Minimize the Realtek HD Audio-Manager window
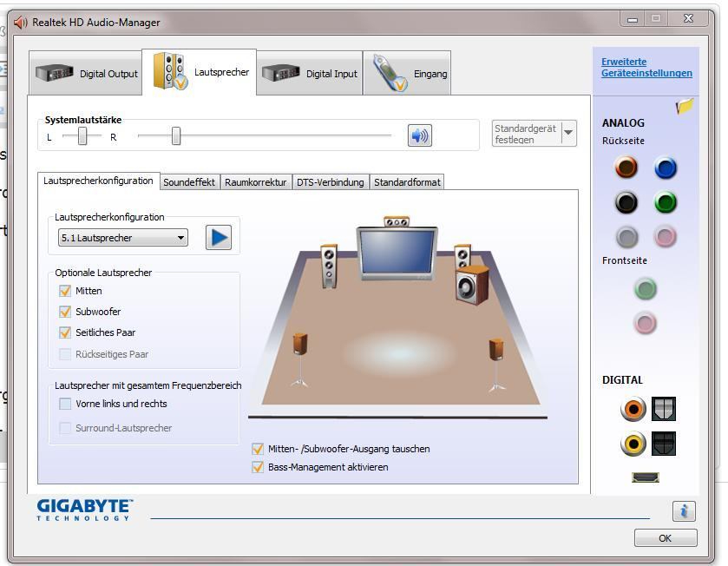Image resolution: width=728 pixels, height=566 pixels. [633, 19]
